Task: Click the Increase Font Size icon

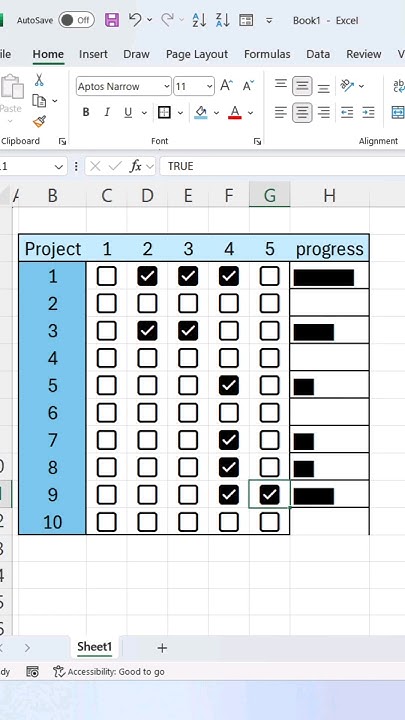Action: click(x=226, y=86)
